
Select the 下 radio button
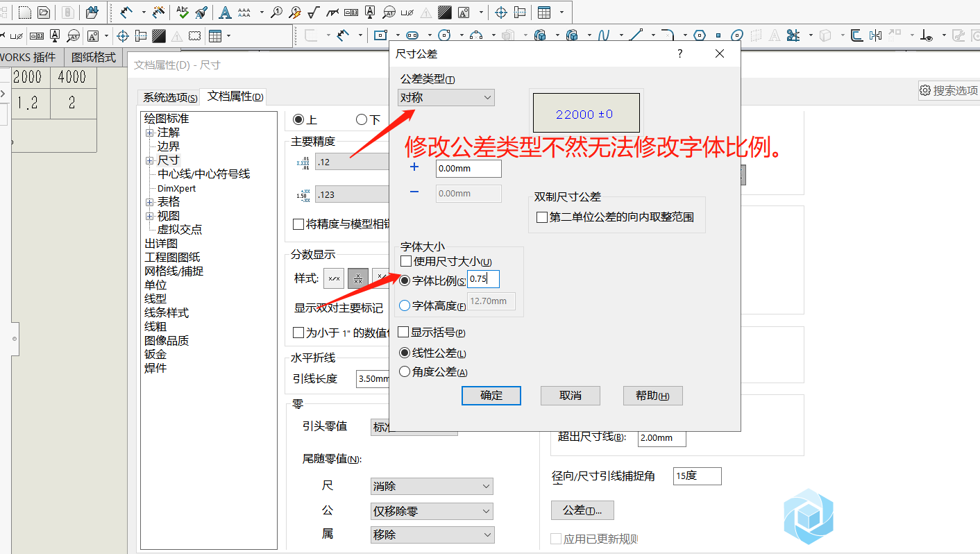coord(362,119)
